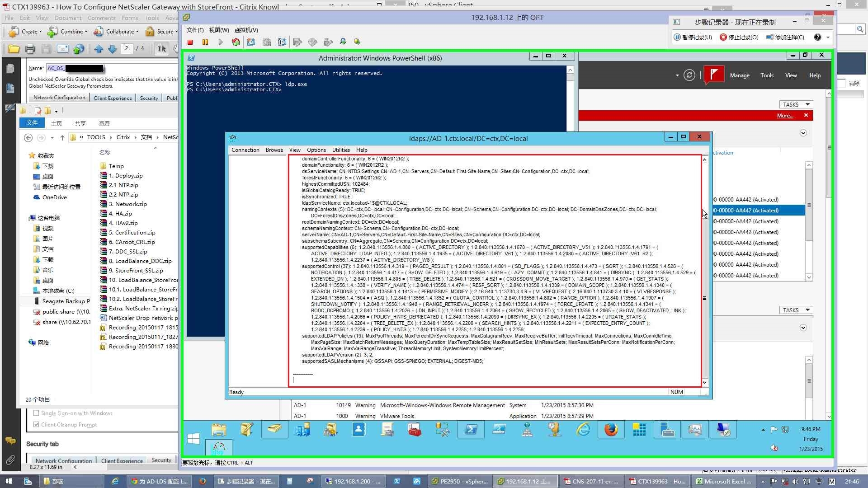Click the help question mark in Steps Recorder

[x=817, y=37]
